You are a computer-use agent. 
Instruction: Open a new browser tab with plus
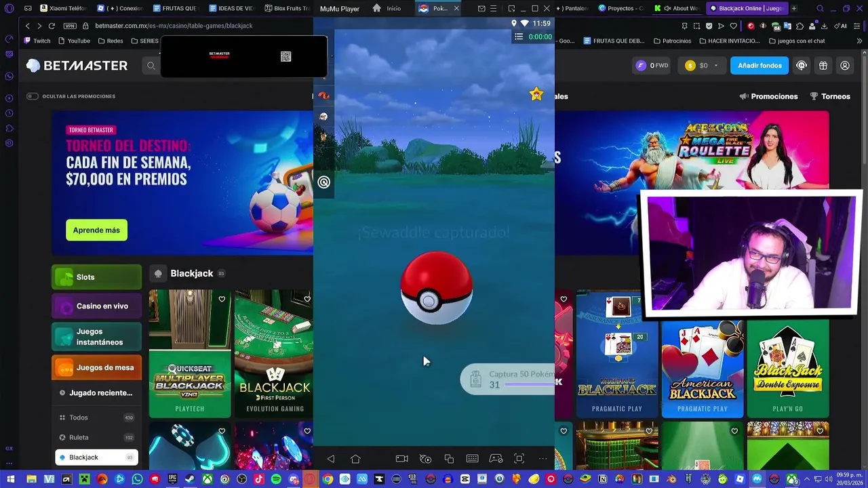coord(794,9)
